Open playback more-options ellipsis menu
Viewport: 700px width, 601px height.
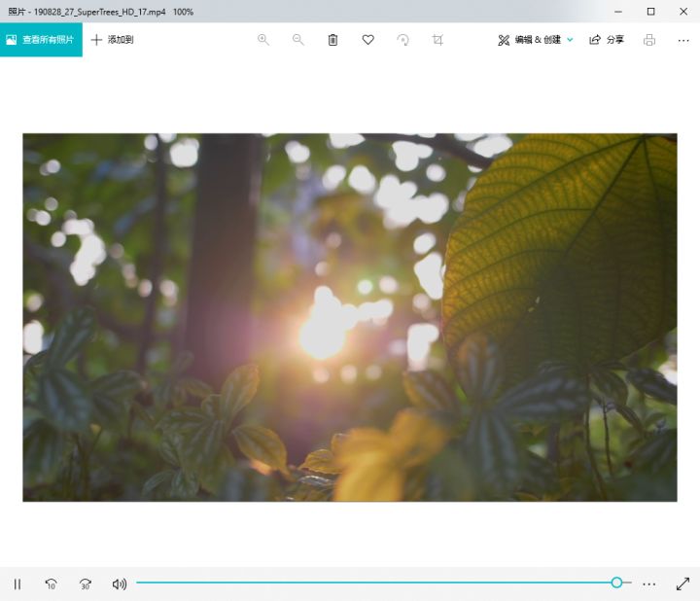pyautogui.click(x=649, y=584)
